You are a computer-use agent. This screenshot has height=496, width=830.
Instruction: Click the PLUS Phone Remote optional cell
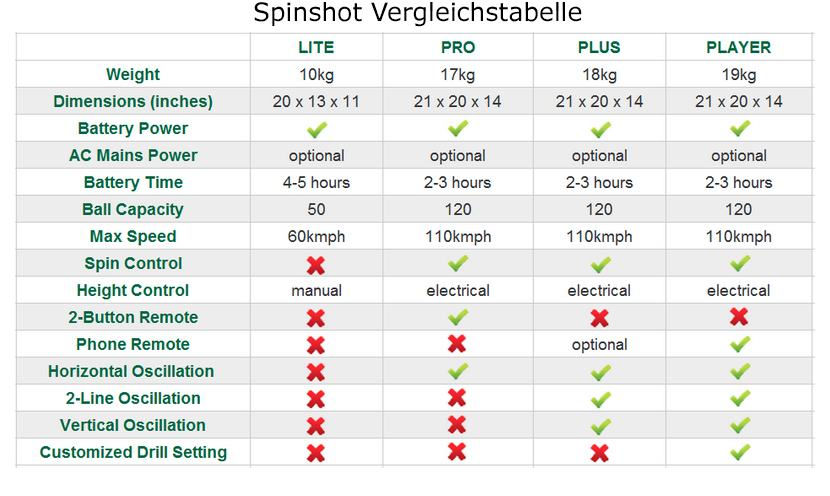click(599, 345)
